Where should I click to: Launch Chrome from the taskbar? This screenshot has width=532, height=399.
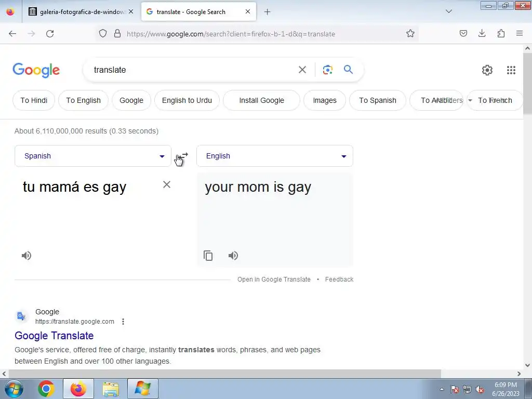pyautogui.click(x=46, y=389)
